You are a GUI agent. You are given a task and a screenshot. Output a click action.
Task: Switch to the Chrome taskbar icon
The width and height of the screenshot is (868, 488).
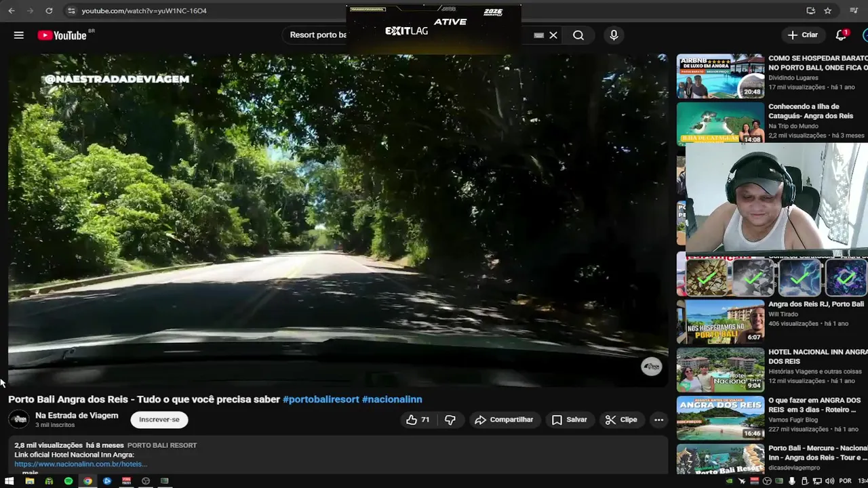[x=87, y=481]
